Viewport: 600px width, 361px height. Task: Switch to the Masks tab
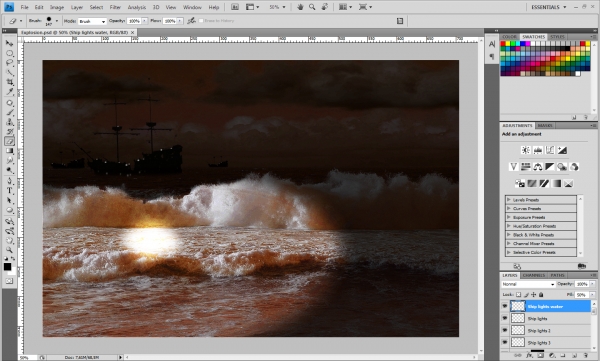click(545, 126)
